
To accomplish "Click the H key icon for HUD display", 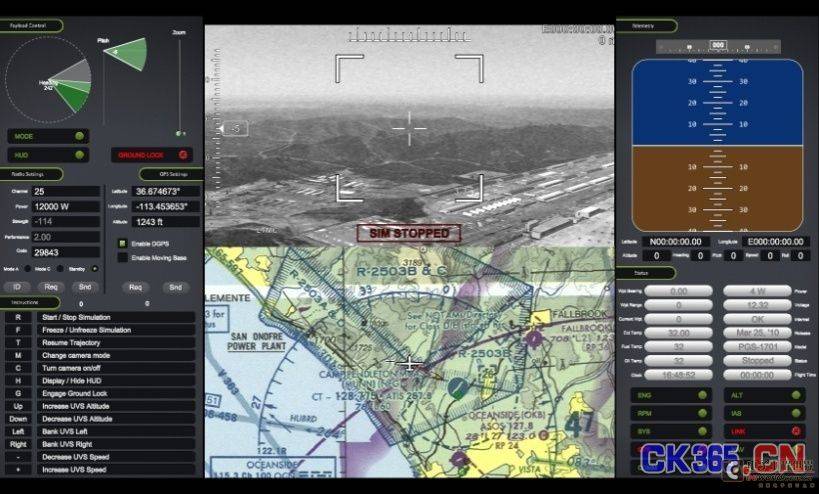I will [x=18, y=381].
